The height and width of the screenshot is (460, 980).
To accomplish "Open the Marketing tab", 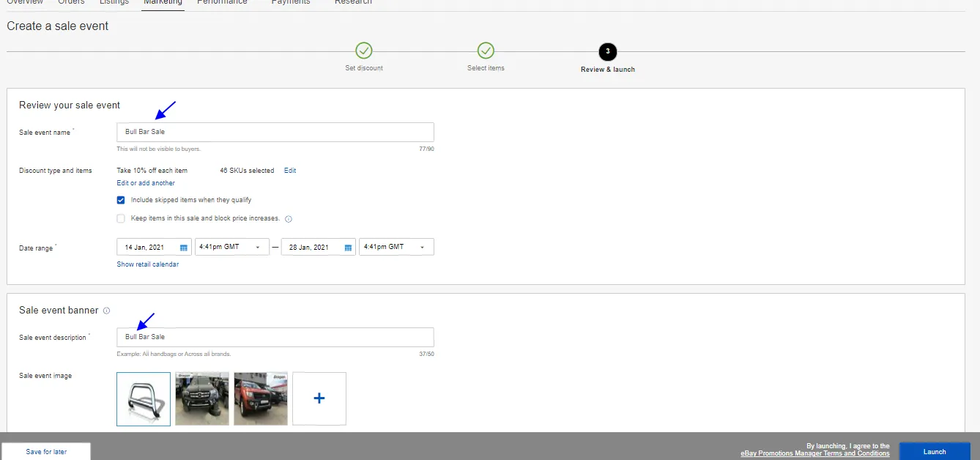I will (163, 2).
